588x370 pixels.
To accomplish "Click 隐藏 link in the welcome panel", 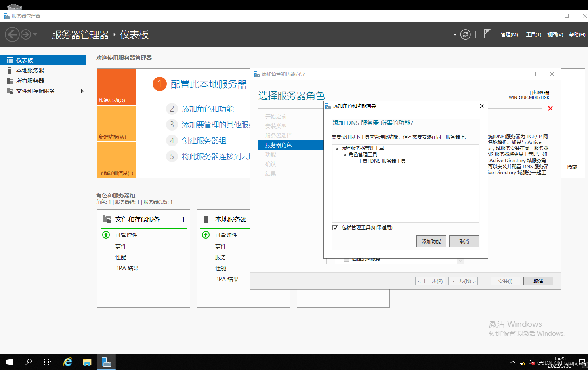I will 572,167.
